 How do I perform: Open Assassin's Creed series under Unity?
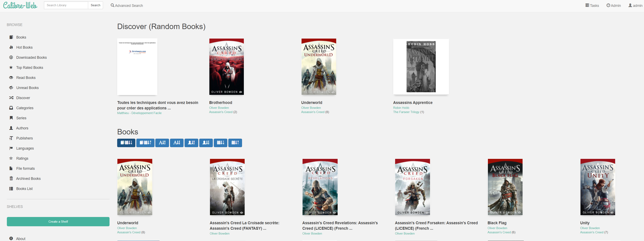coord(592,232)
